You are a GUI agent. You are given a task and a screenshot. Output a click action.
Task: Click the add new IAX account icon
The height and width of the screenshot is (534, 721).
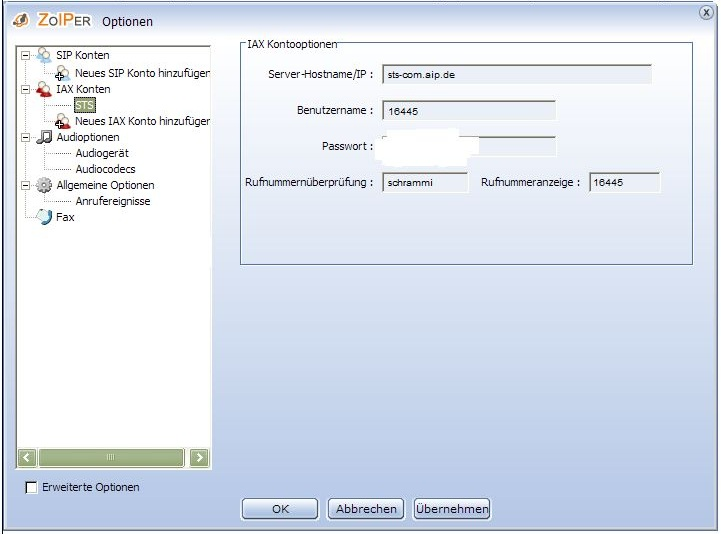(x=63, y=121)
